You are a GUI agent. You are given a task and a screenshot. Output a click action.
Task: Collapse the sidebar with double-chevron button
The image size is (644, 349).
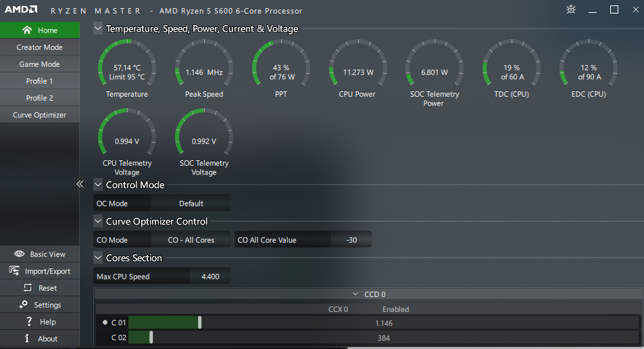[x=80, y=184]
